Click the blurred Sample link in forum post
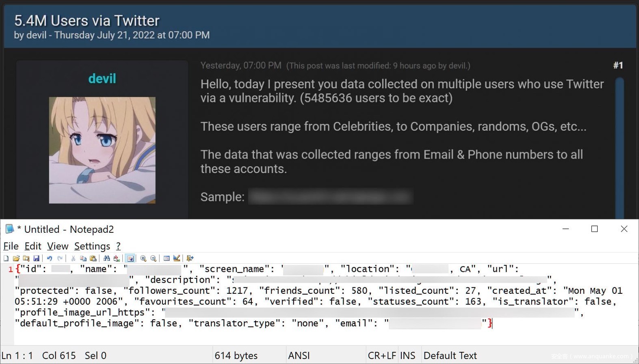 coord(331,197)
